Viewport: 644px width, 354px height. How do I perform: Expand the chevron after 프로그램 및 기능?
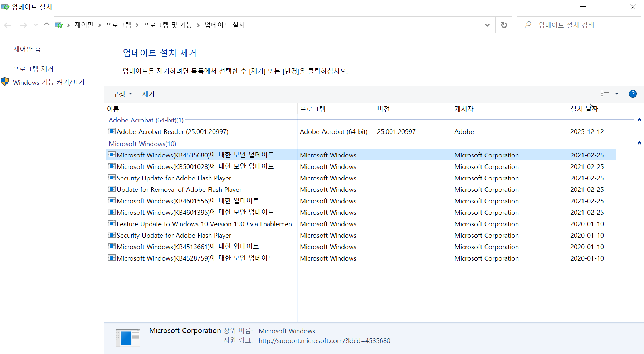pyautogui.click(x=198, y=25)
